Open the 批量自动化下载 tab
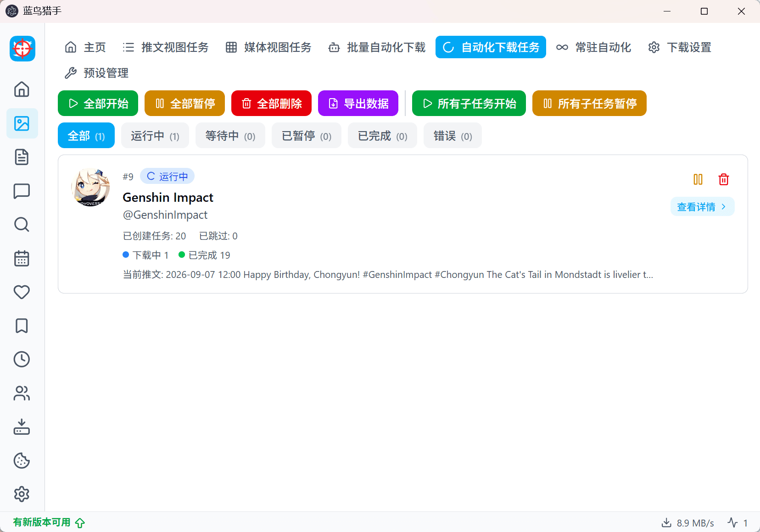760x532 pixels. click(377, 47)
